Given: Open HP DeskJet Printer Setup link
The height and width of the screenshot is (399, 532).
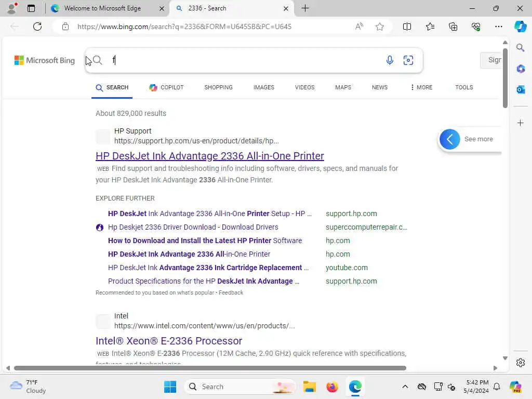Looking at the screenshot, I should pyautogui.click(x=210, y=214).
